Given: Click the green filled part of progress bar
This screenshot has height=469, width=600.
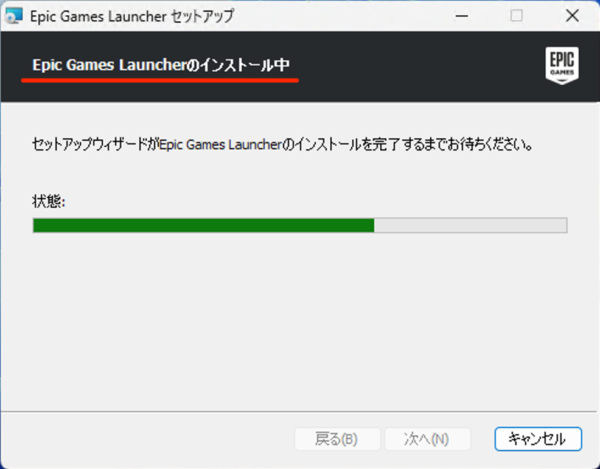Looking at the screenshot, I should pos(204,225).
